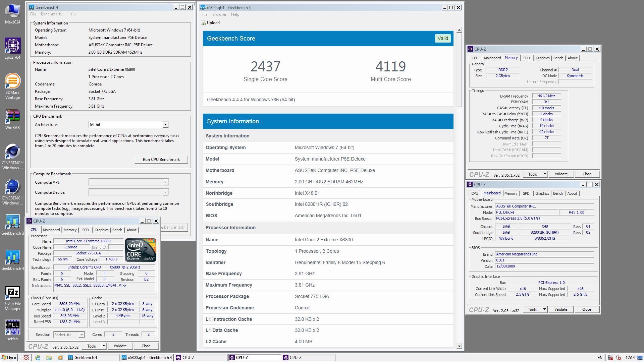The height and width of the screenshot is (362, 644).
Task: Click the DRAM Frequency 461.2 MHz field
Action: (546, 96)
